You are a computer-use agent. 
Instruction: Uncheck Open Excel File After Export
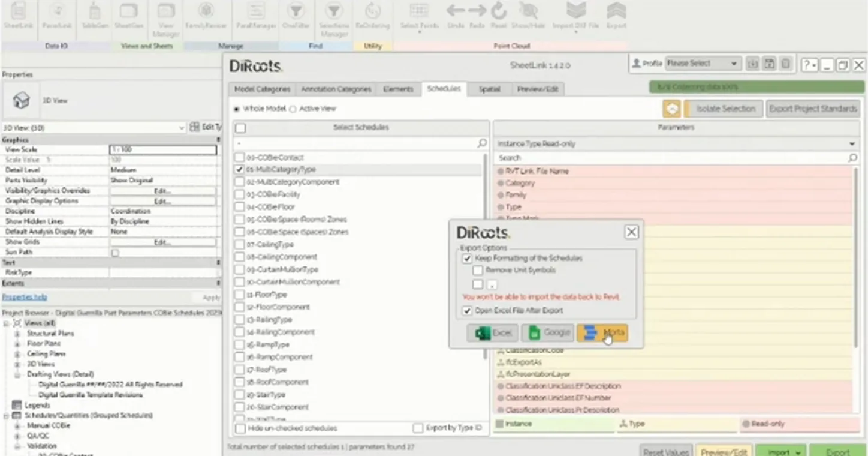(468, 311)
